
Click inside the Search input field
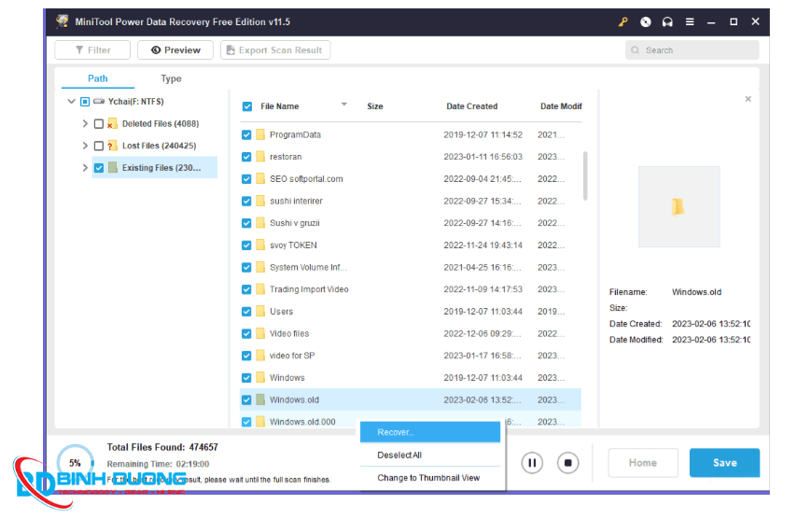click(693, 50)
